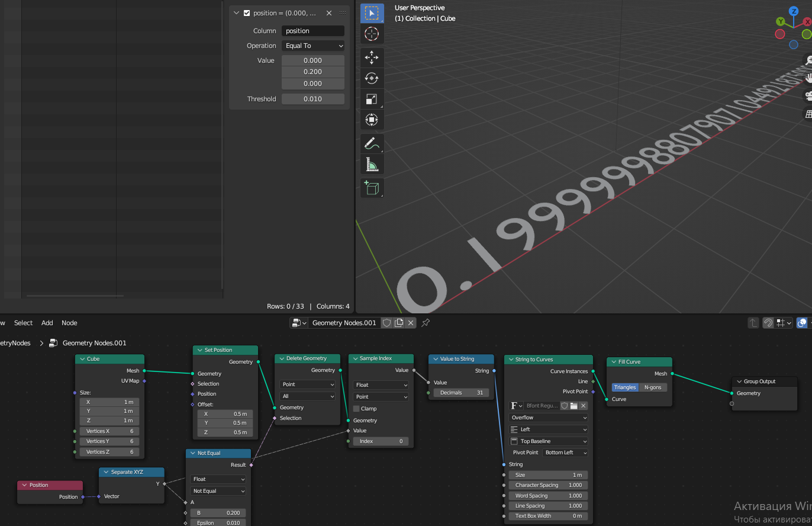Click the green Y axis on navigation gizmo
The width and height of the screenshot is (812, 526).
[x=781, y=21]
